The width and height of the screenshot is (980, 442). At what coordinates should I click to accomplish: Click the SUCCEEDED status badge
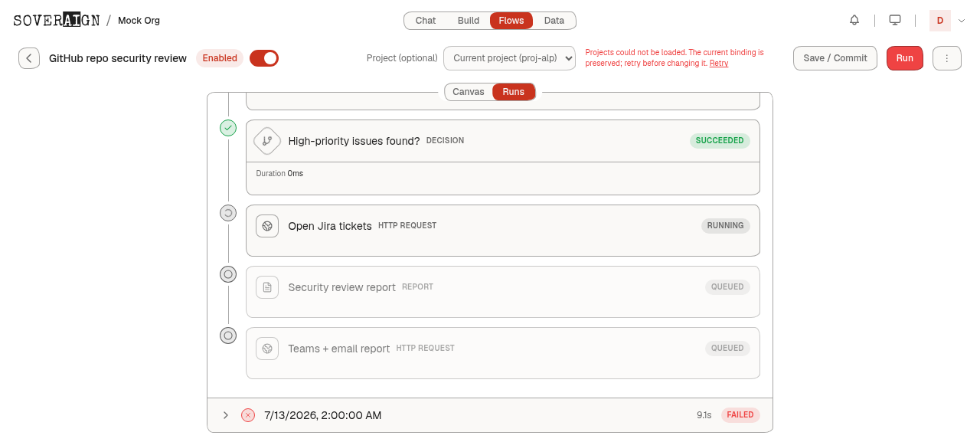click(x=720, y=141)
